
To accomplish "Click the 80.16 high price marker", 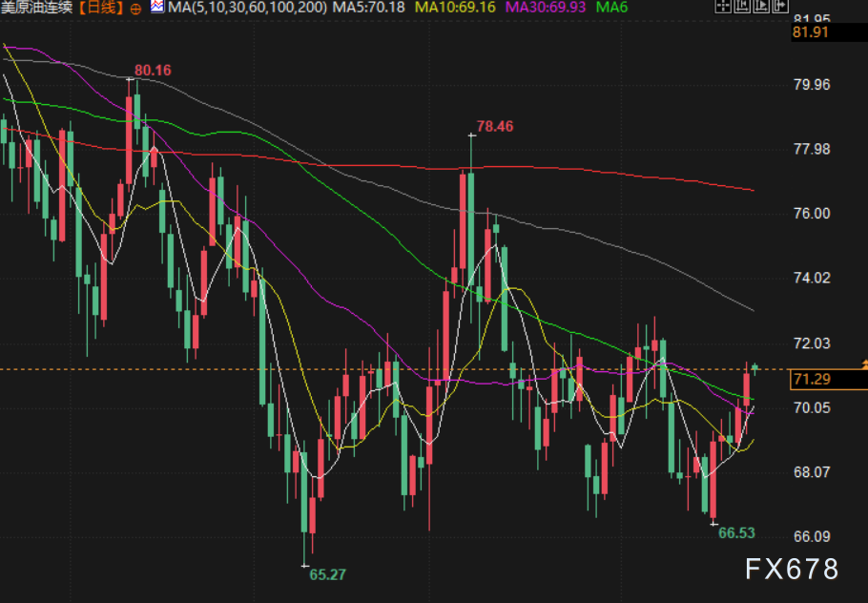I will 153,70.
